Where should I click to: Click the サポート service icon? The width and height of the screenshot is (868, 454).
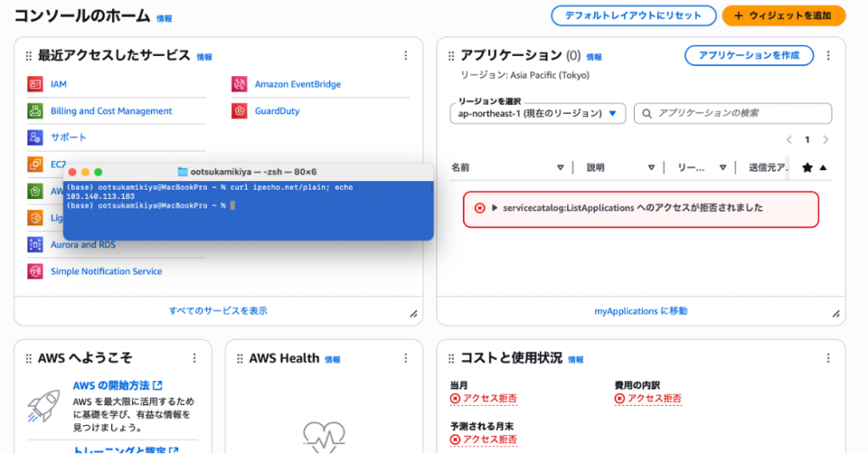(36, 137)
